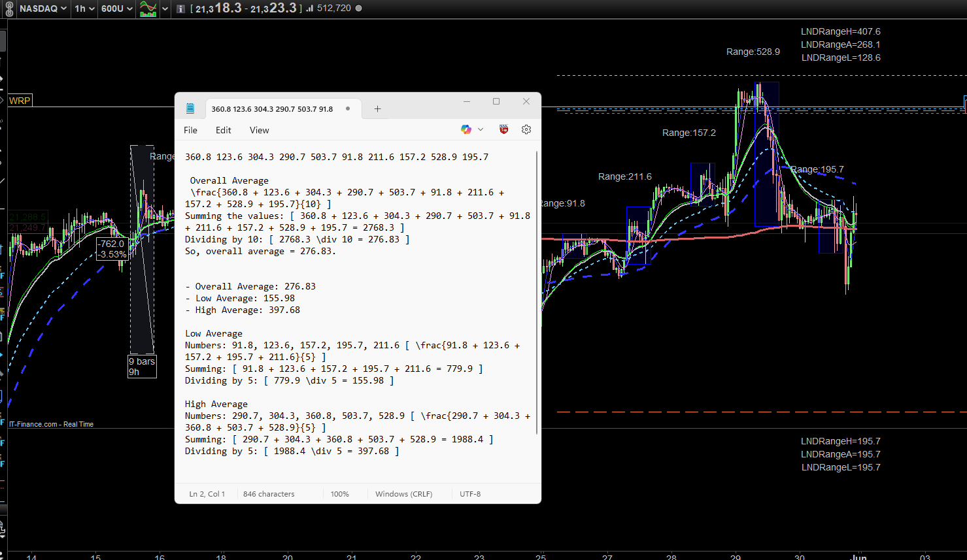
Task: Open the File menu in Notepad
Action: coord(190,130)
